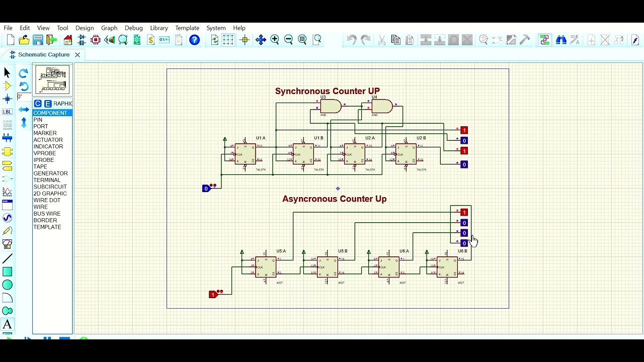Run the Electrical Rules Check icon
The width and height of the screenshot is (644, 362).
pos(635,40)
